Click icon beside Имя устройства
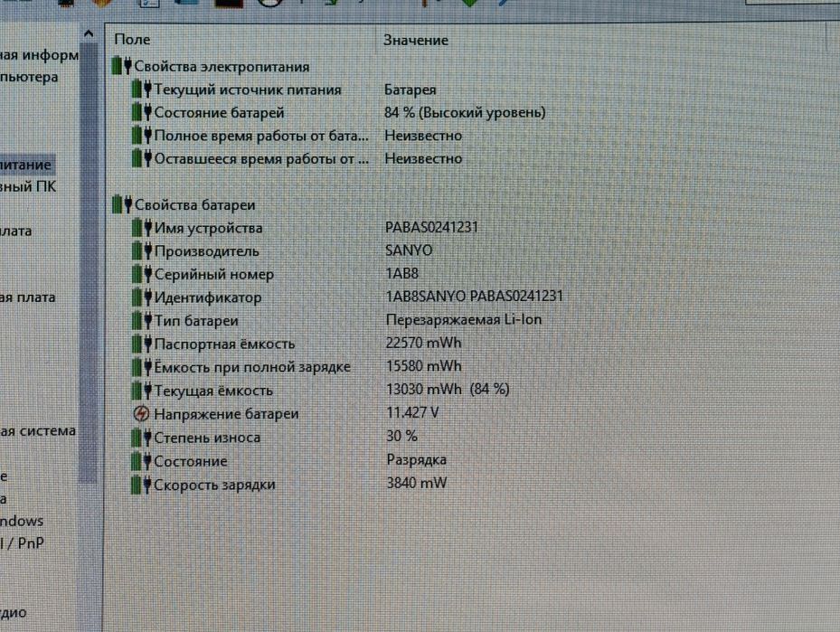 coord(142,228)
